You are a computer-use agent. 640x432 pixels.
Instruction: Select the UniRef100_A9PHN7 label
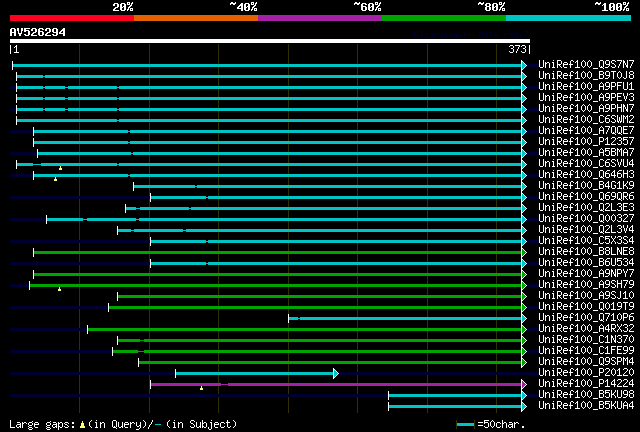coord(586,108)
